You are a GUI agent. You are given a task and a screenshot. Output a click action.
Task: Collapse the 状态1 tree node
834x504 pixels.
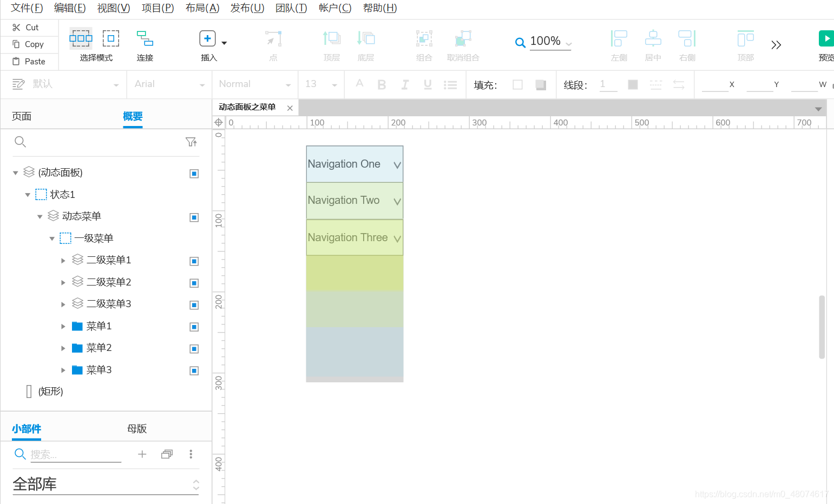pos(28,195)
